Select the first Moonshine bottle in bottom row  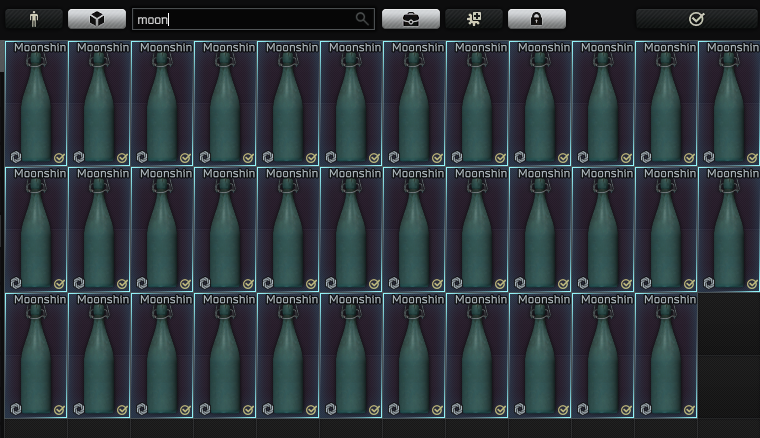[x=36, y=355]
